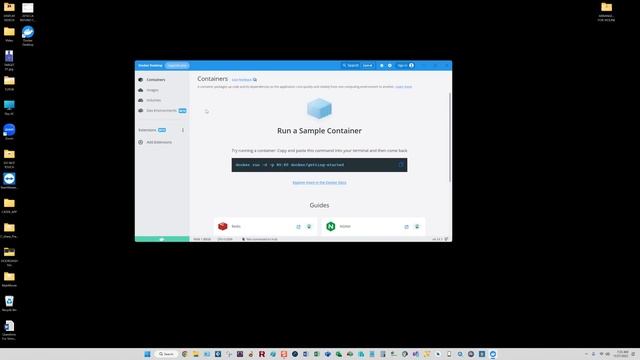The image size is (640, 360).
Task: Click the user avatar icon in header
Action: (x=411, y=65)
